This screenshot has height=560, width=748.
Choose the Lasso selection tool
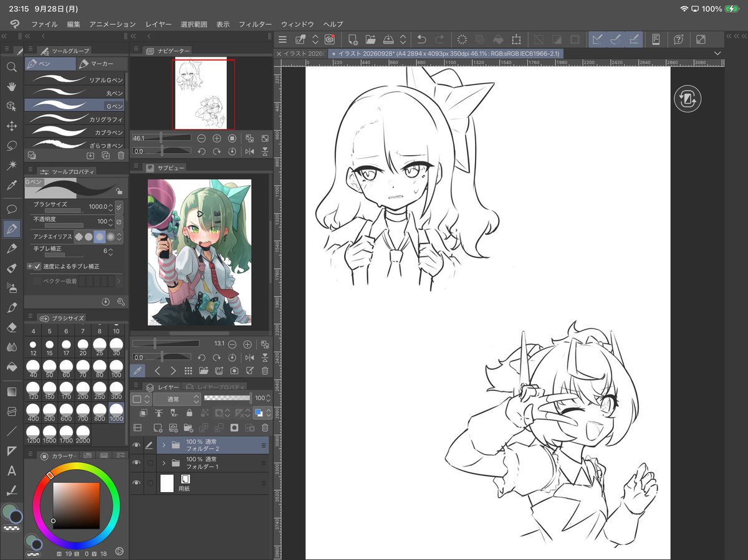pos(11,146)
